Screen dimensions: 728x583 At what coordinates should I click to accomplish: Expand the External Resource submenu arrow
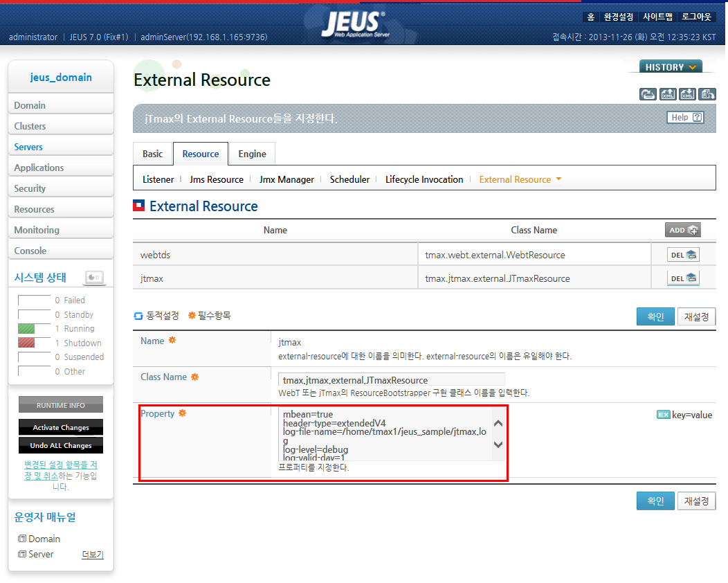(x=558, y=179)
